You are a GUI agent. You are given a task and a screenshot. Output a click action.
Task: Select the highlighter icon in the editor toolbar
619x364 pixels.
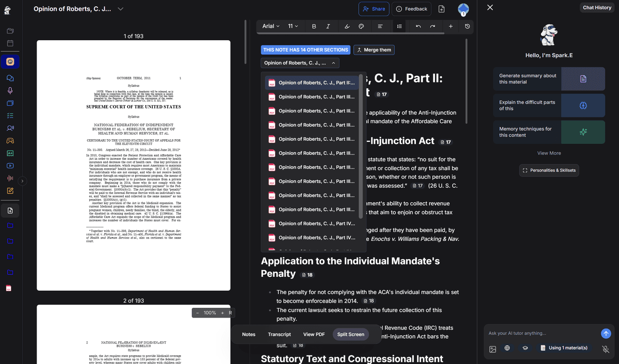point(347,26)
